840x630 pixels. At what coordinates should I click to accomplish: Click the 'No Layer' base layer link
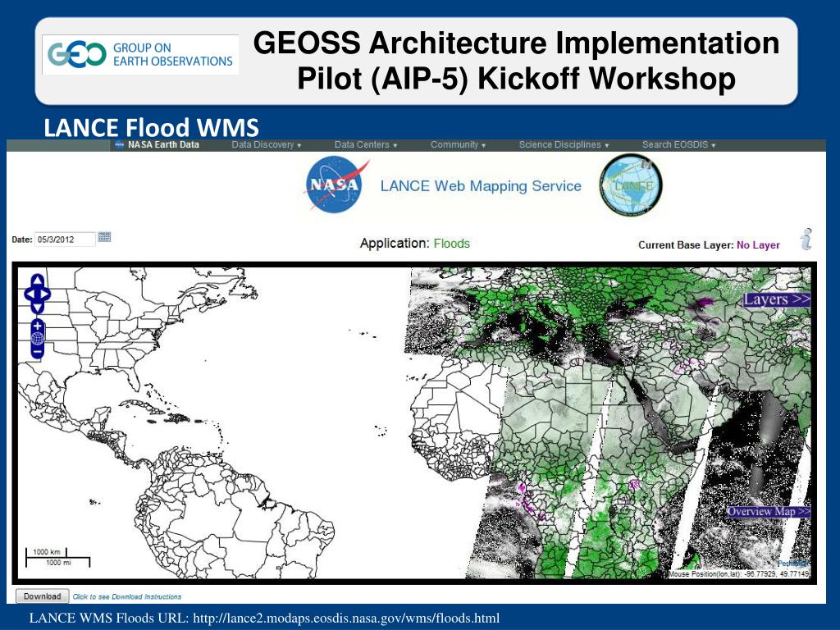pos(758,244)
